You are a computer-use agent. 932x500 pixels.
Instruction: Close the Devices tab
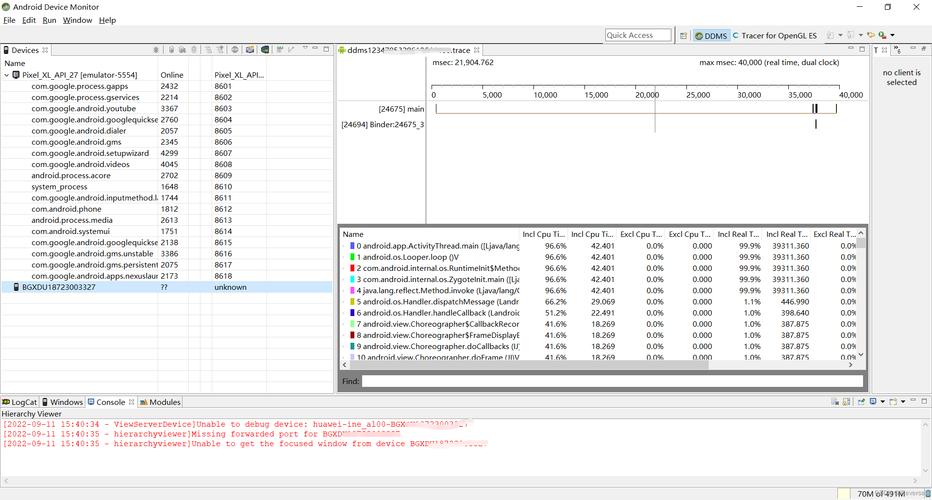[x=45, y=50]
